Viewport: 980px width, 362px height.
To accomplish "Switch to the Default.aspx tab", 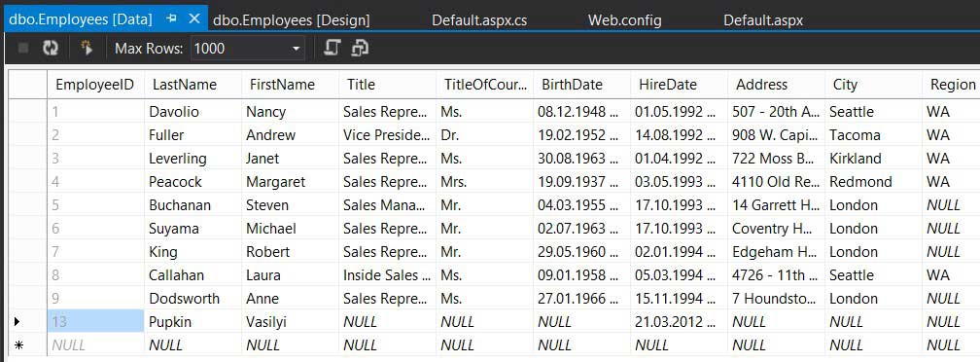I will coord(763,20).
